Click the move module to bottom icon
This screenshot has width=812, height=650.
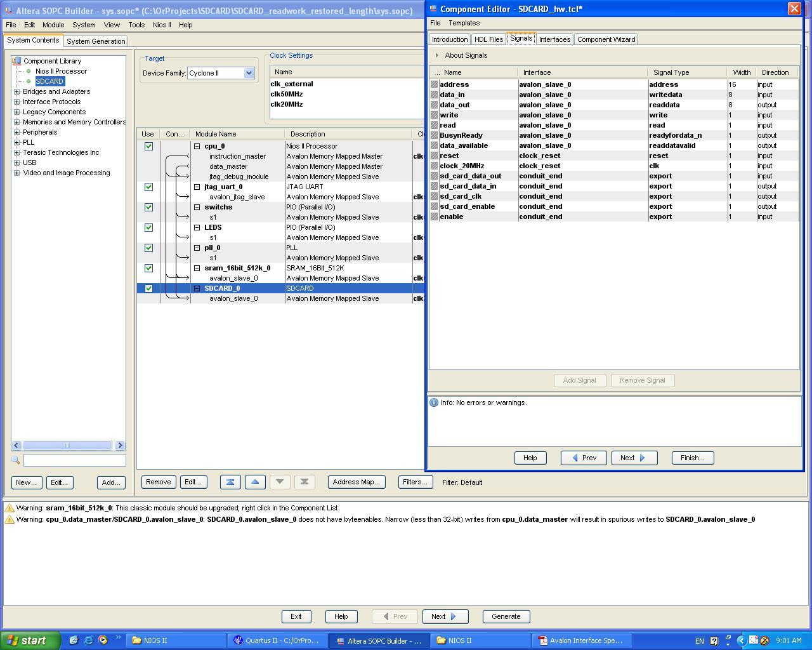point(304,482)
